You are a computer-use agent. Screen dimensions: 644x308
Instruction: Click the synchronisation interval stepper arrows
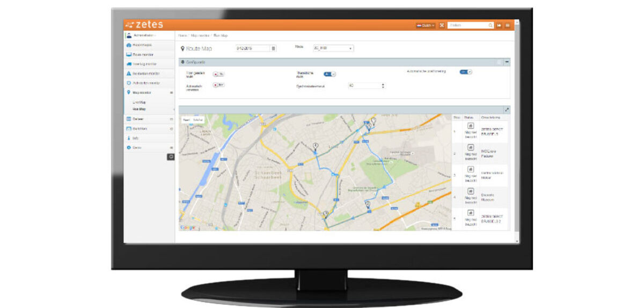click(x=383, y=85)
